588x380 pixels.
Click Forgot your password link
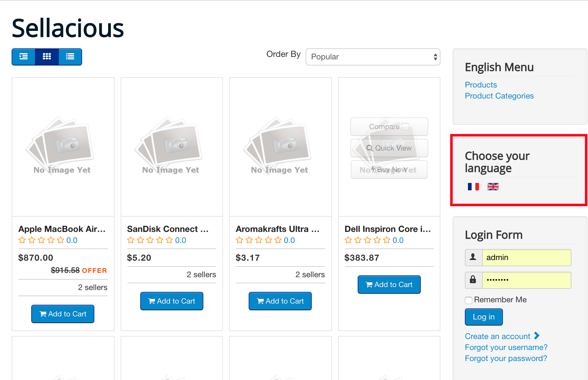click(506, 358)
